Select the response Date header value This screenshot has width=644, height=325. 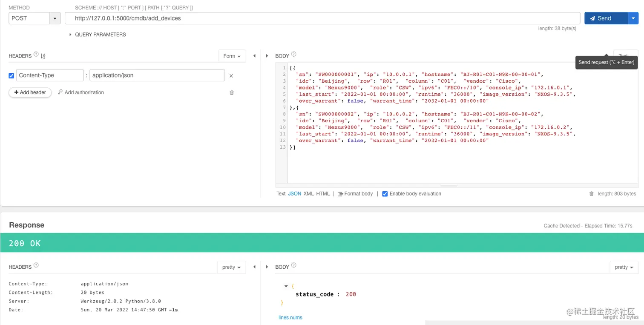(x=129, y=310)
